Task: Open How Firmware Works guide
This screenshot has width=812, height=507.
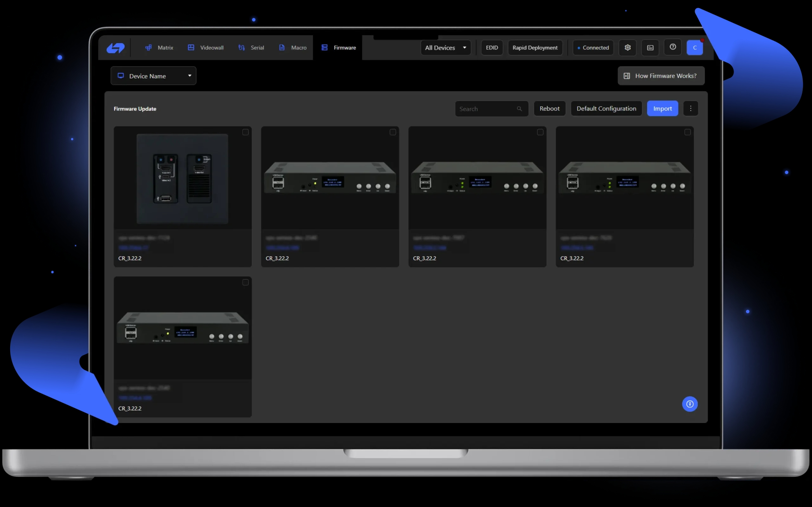Action: [660, 75]
